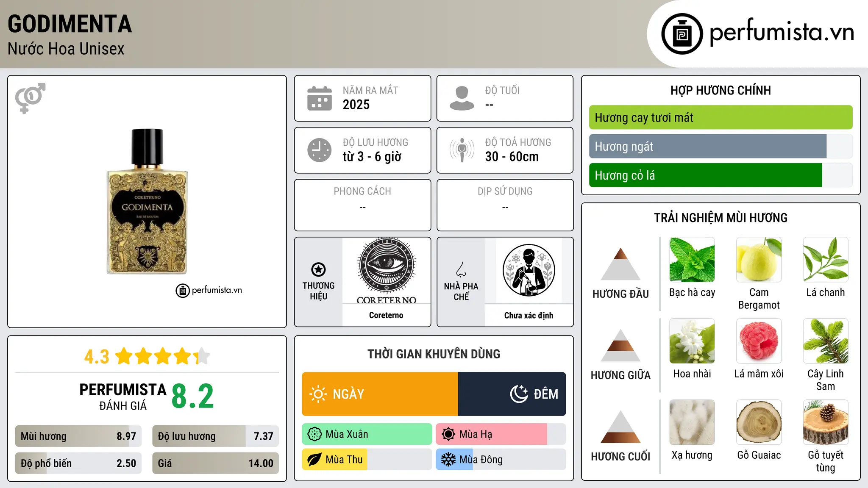Click the sillage projection icon
868x488 pixels.
(462, 150)
